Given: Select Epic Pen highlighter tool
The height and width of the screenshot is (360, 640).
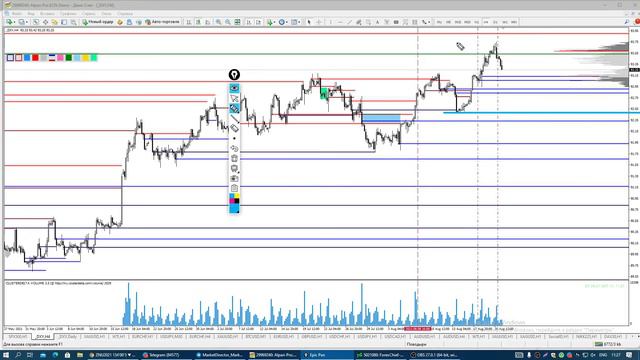Looking at the screenshot, I should (234, 108).
